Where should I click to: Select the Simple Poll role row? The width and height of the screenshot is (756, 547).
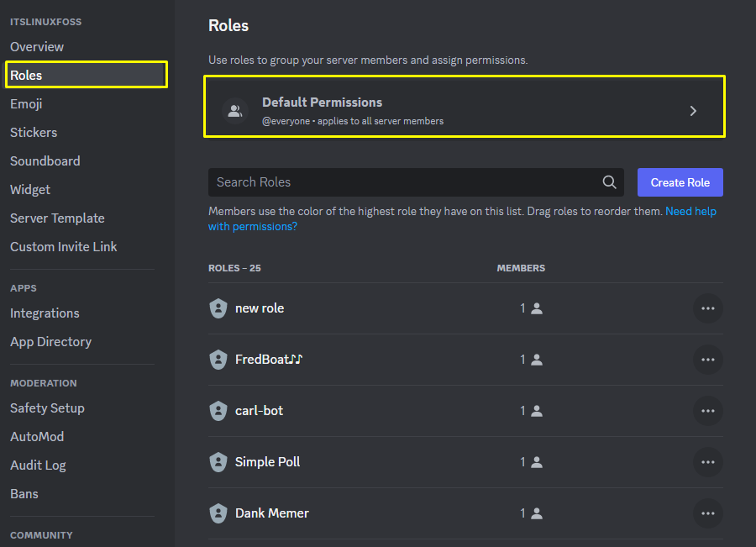465,461
